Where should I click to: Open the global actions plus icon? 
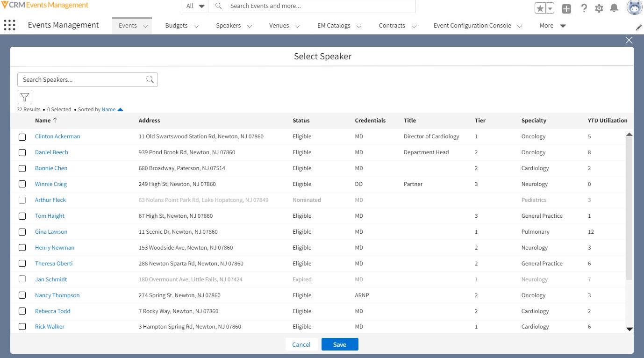click(566, 8)
